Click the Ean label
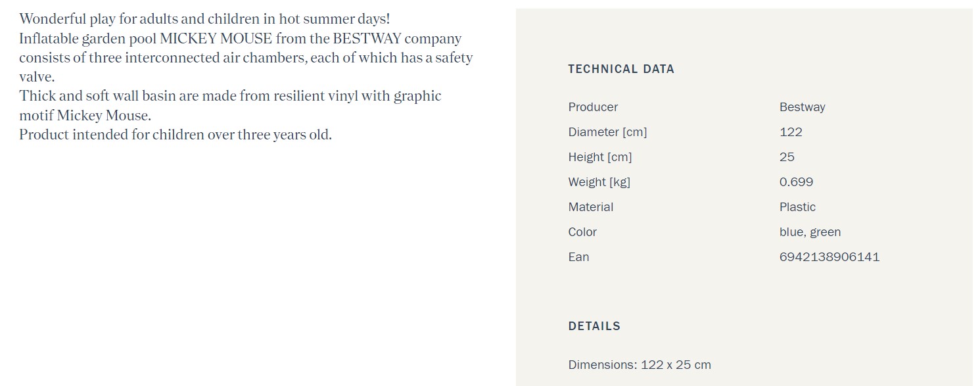Screen dimensions: 980x386 (x=578, y=257)
